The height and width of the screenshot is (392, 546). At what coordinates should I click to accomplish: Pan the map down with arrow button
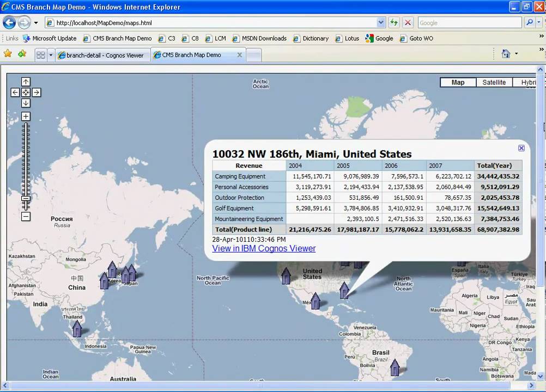26,103
